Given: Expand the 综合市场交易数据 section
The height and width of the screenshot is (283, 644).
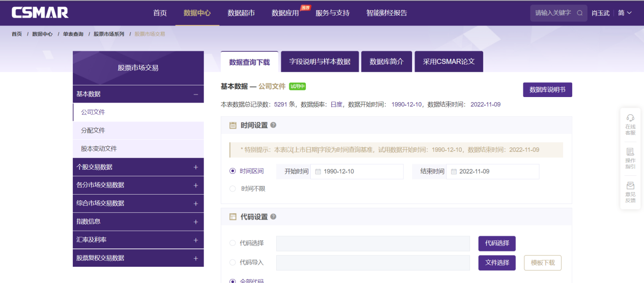Looking at the screenshot, I should [x=195, y=203].
